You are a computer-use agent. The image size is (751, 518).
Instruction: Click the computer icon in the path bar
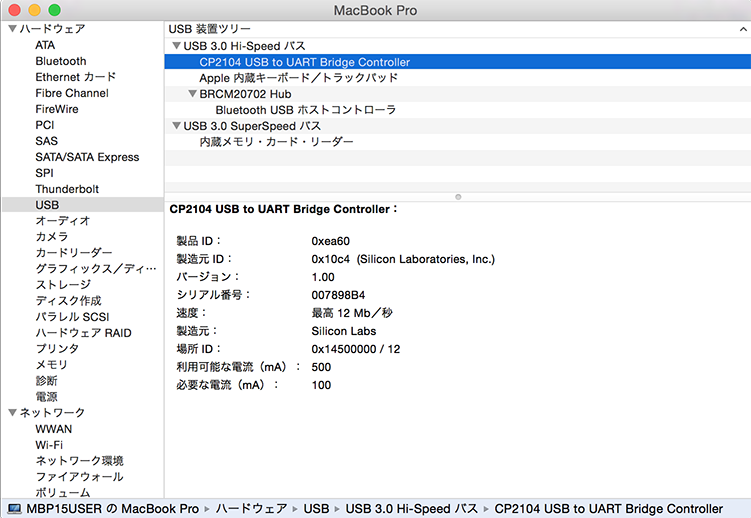[x=13, y=509]
